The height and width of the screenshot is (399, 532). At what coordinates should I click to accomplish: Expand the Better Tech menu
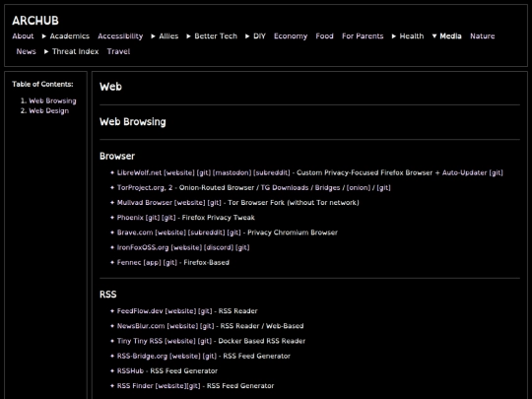click(x=188, y=36)
